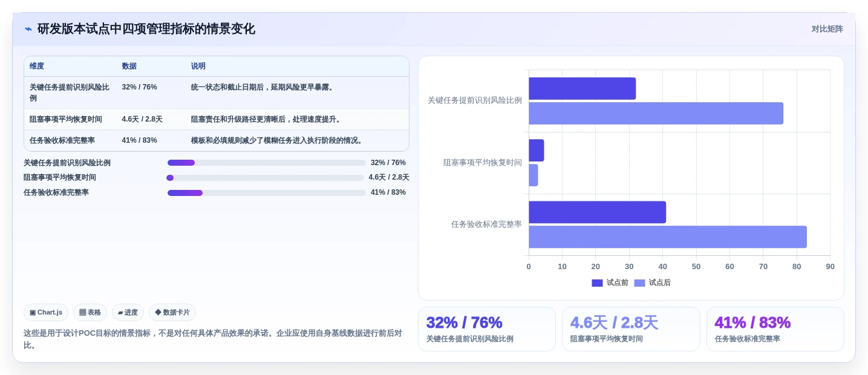Click the lightning icon beside the title
Image resolution: width=868 pixels, height=375 pixels.
coord(28,29)
